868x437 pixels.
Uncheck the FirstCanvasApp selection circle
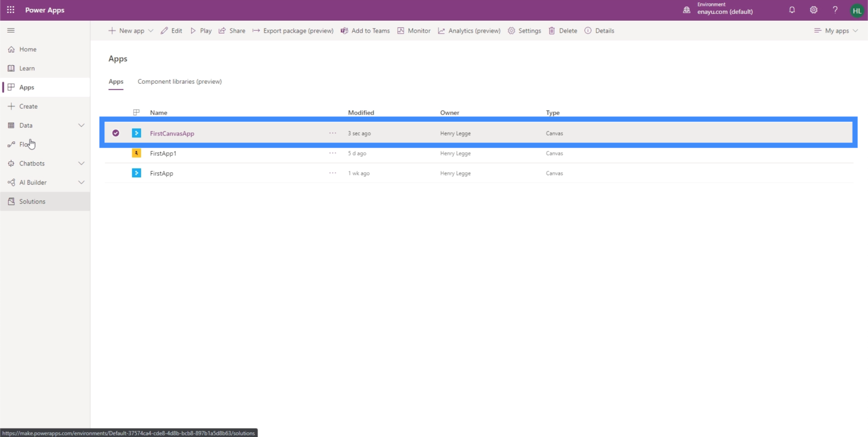pos(116,133)
